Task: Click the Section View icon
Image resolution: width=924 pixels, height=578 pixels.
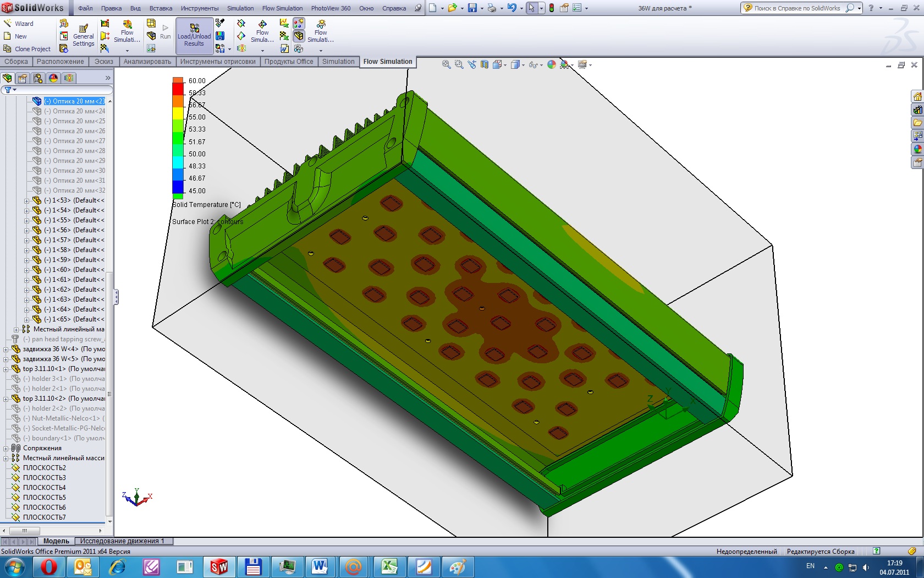Action: pyautogui.click(x=485, y=64)
